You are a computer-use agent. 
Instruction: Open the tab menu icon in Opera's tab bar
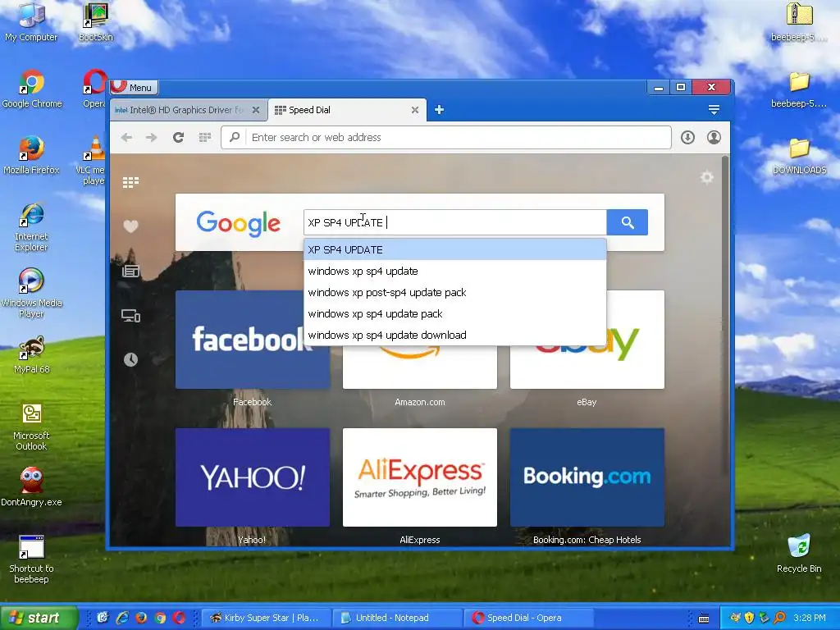coord(714,110)
